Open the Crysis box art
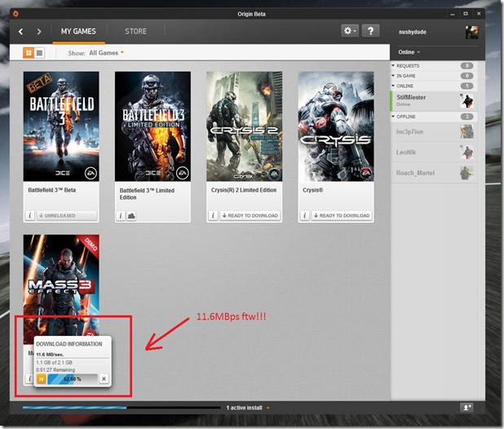The image size is (504, 429). 336,126
